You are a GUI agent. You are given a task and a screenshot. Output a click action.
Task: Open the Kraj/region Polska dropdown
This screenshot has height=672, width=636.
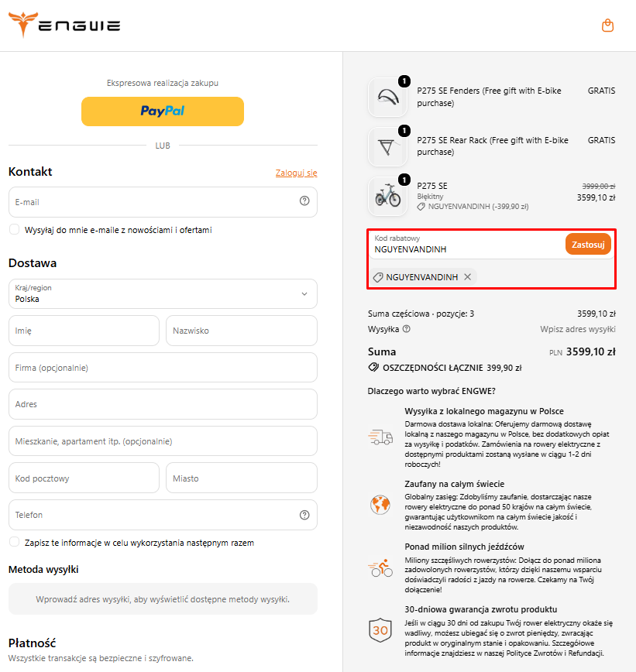163,293
